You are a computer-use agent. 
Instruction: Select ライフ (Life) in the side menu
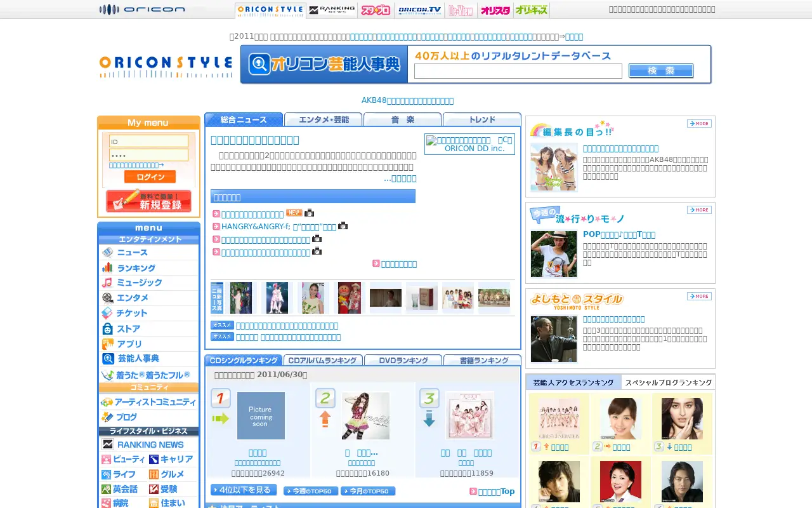124,474
